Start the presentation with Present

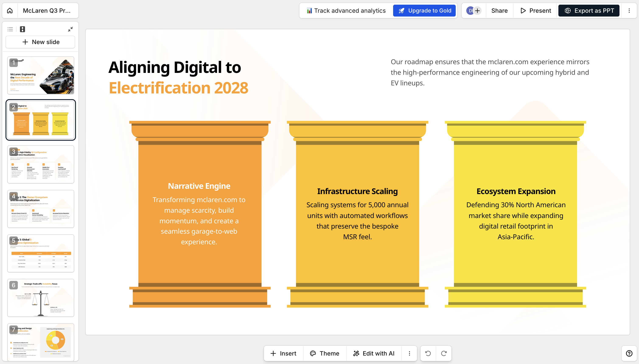[536, 11]
